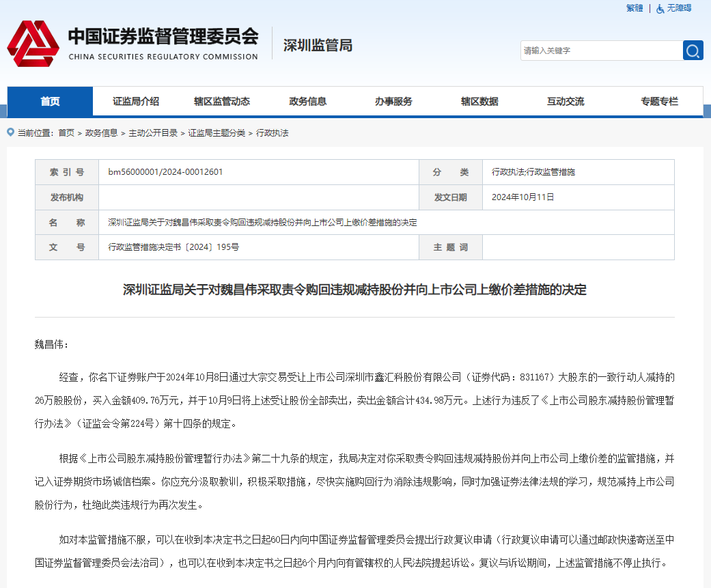711x588 pixels.
Task: Click 证监局主题分类 breadcrumb link
Action: tap(217, 133)
